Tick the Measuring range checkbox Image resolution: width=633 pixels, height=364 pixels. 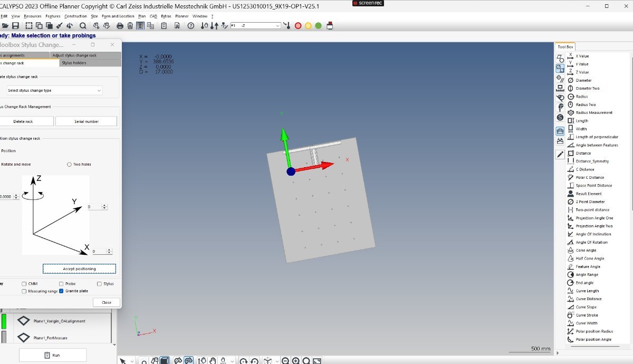[24, 291]
